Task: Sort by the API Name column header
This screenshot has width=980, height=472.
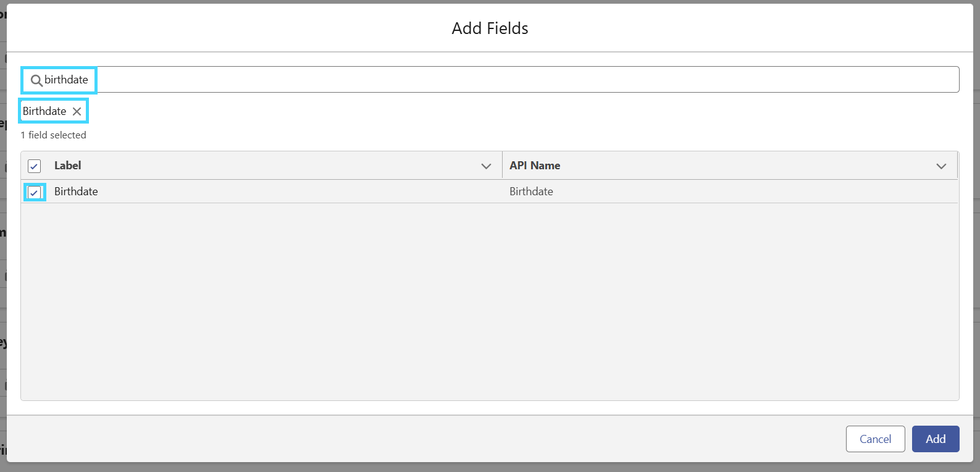Action: (535, 166)
